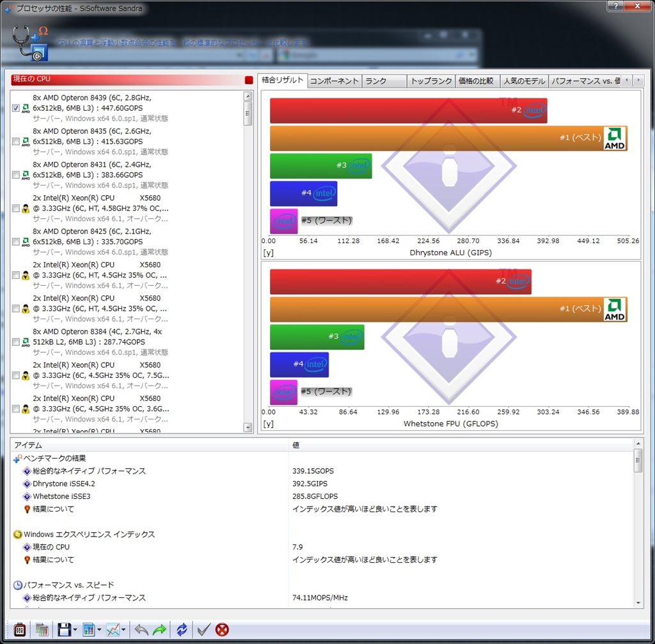Click diamond icon beside Whetstone iSSE3
Viewport: 655px width, 644px height.
pos(27,496)
